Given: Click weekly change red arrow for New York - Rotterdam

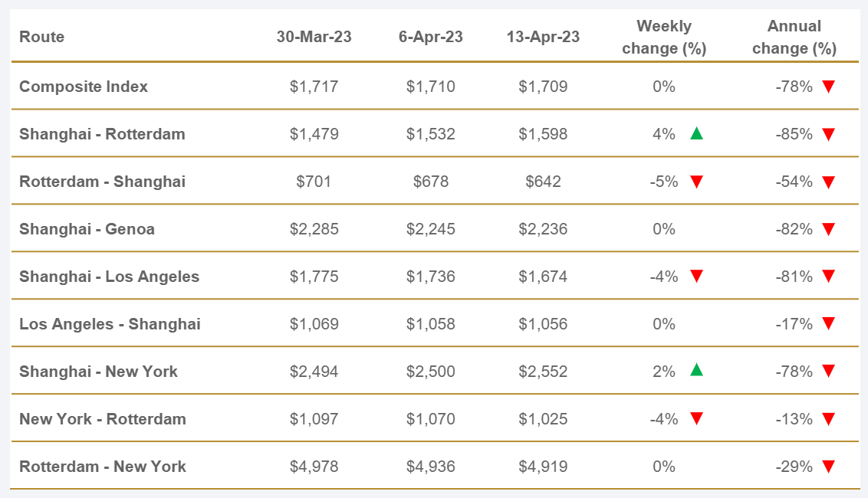Looking at the screenshot, I should pos(696,419).
